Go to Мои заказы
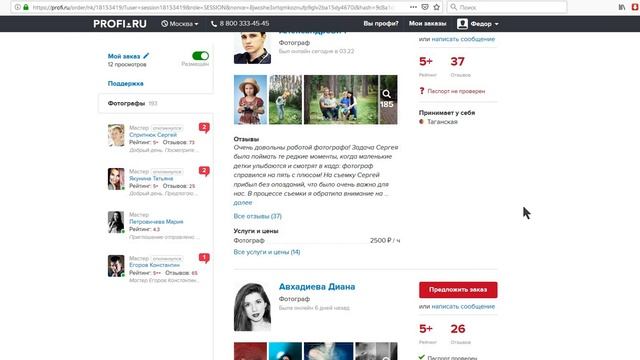This screenshot has height=360, width=640. click(427, 24)
